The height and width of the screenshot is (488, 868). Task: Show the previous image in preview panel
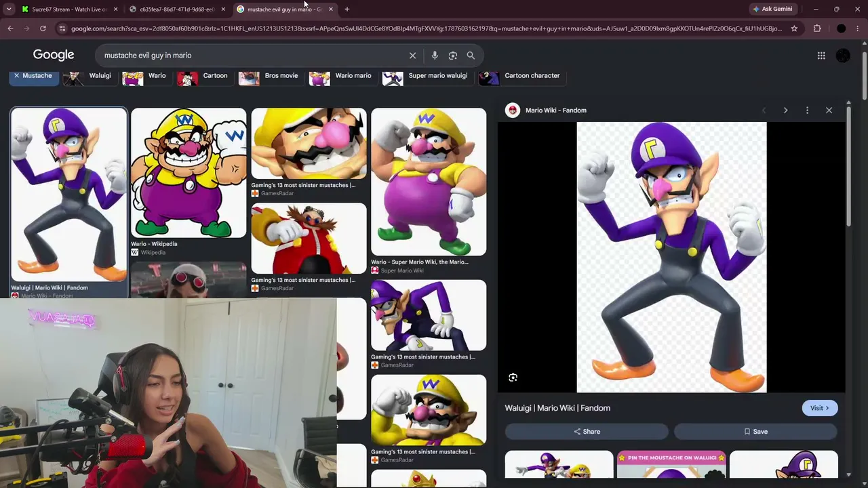[764, 110]
